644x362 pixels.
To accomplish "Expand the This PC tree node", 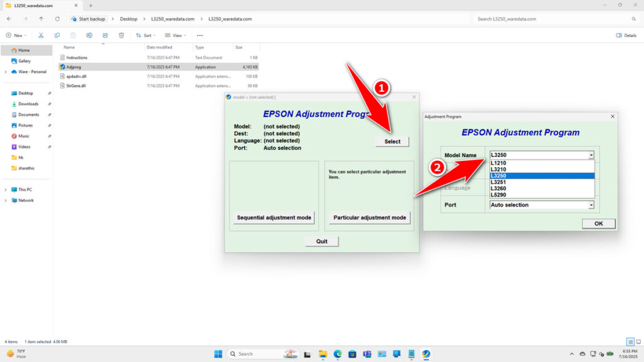I will [6, 190].
